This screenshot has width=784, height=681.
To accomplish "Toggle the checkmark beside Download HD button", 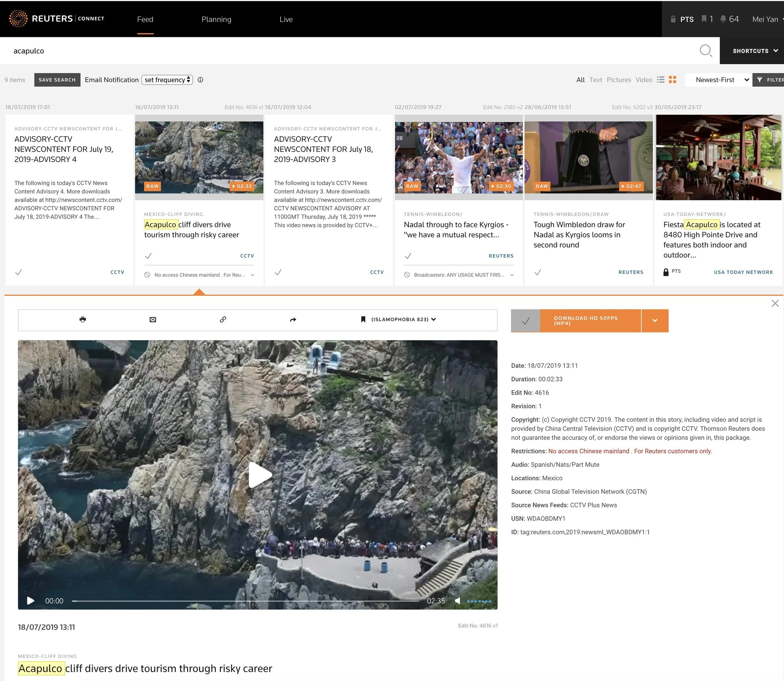I will coord(526,321).
